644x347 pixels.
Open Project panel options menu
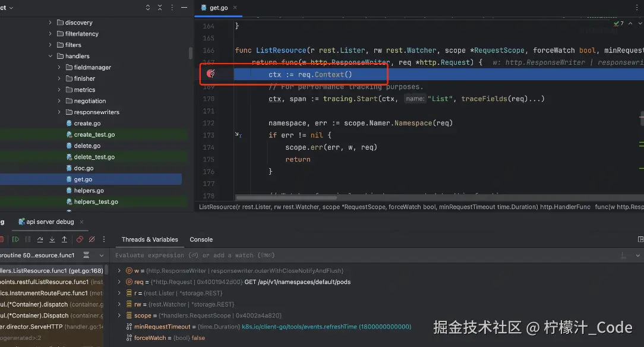click(172, 7)
